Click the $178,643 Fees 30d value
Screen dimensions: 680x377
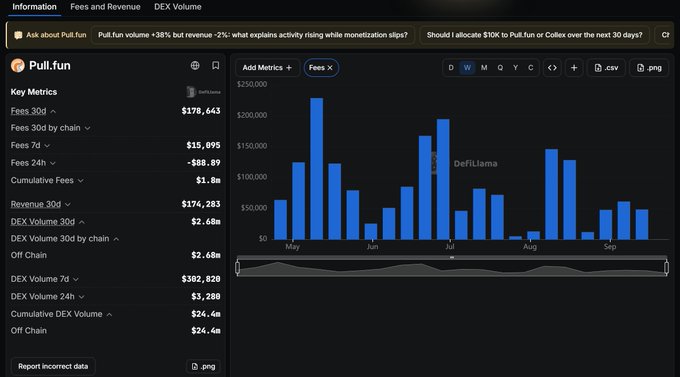(201, 111)
